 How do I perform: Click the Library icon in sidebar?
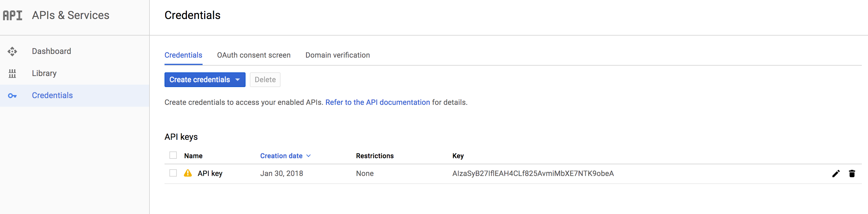coord(13,73)
